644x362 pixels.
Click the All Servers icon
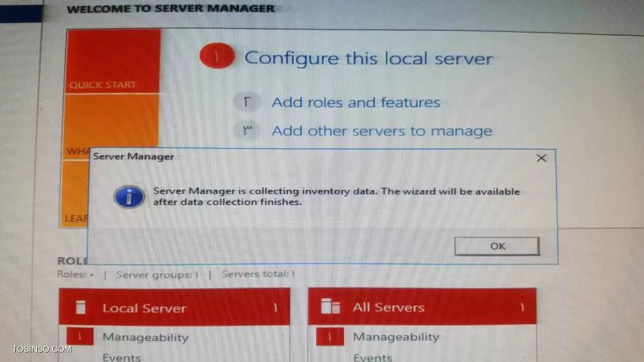[x=330, y=306]
